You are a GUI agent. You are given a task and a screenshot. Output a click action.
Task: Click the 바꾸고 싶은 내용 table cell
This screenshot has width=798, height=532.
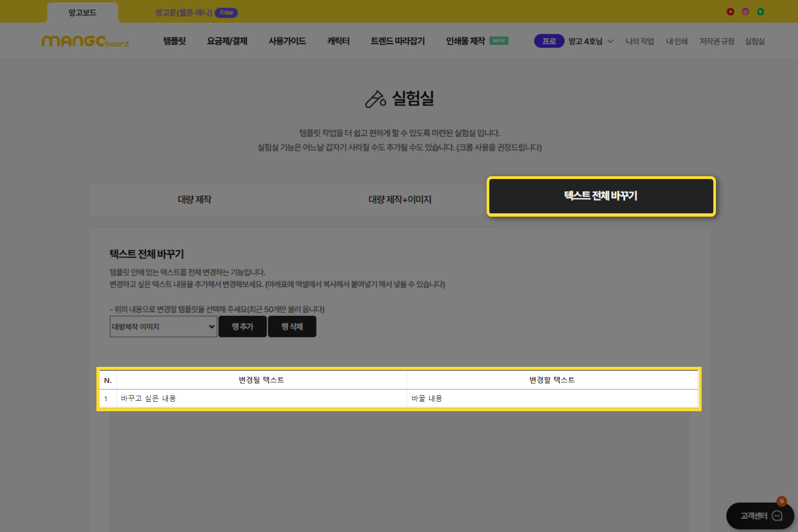[x=262, y=398]
